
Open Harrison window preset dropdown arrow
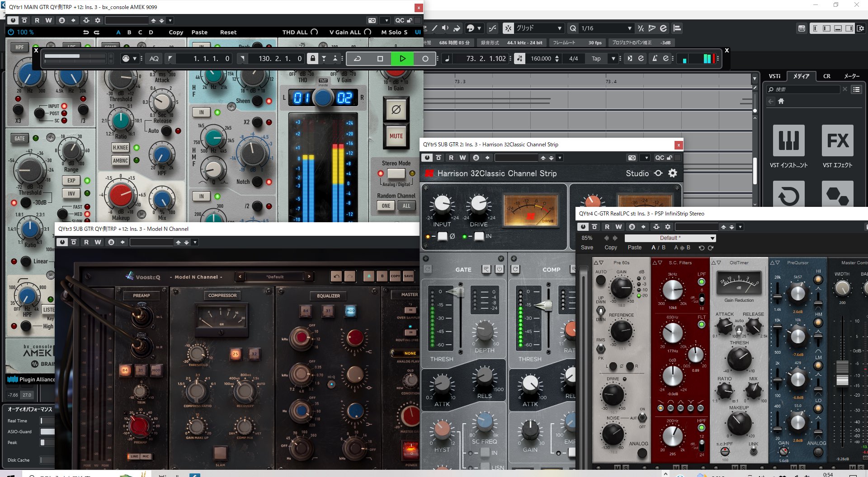tap(560, 158)
